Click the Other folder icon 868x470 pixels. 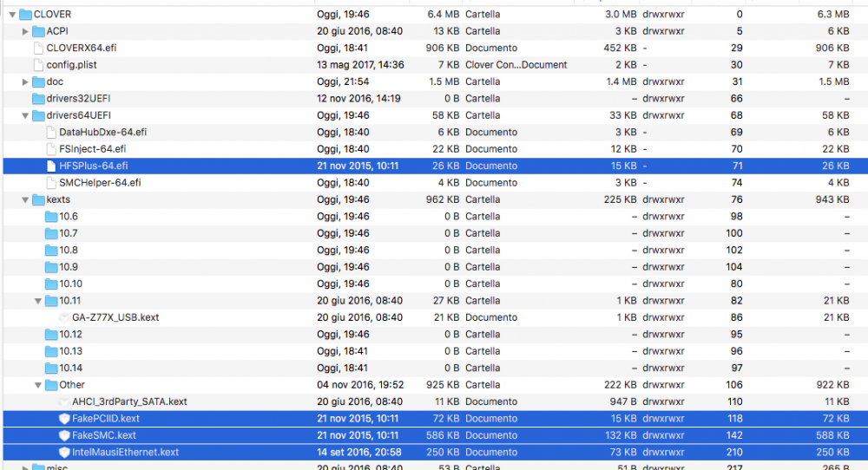(51, 385)
